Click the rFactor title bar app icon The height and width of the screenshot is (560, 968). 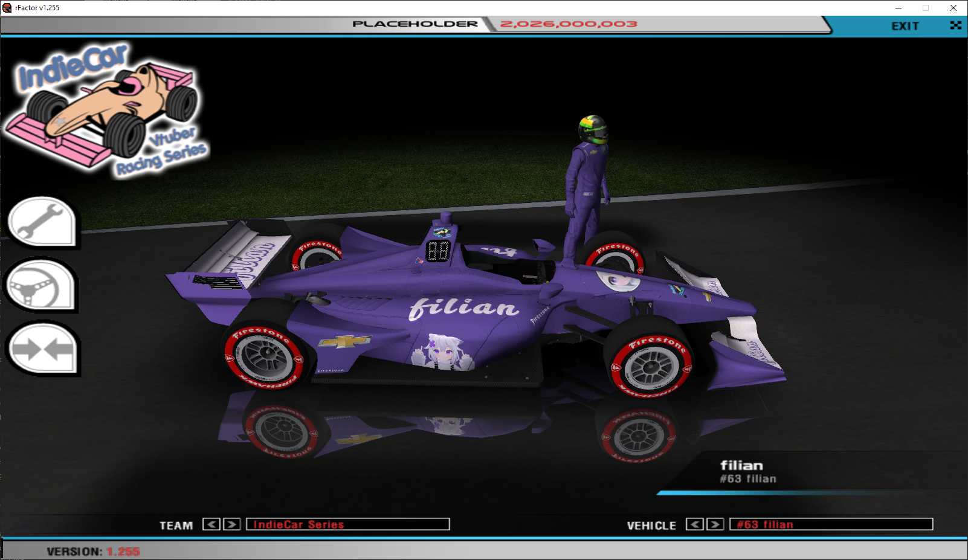click(x=7, y=8)
